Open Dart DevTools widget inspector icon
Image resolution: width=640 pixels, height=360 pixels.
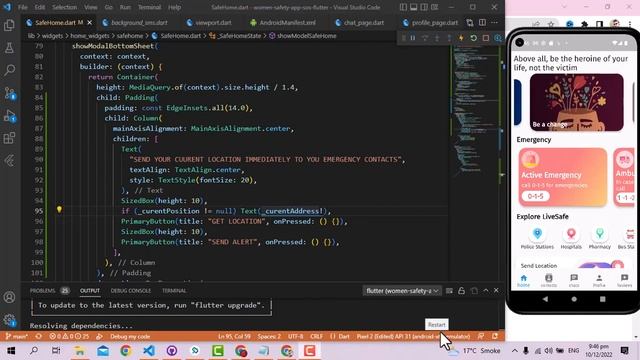tap(498, 38)
